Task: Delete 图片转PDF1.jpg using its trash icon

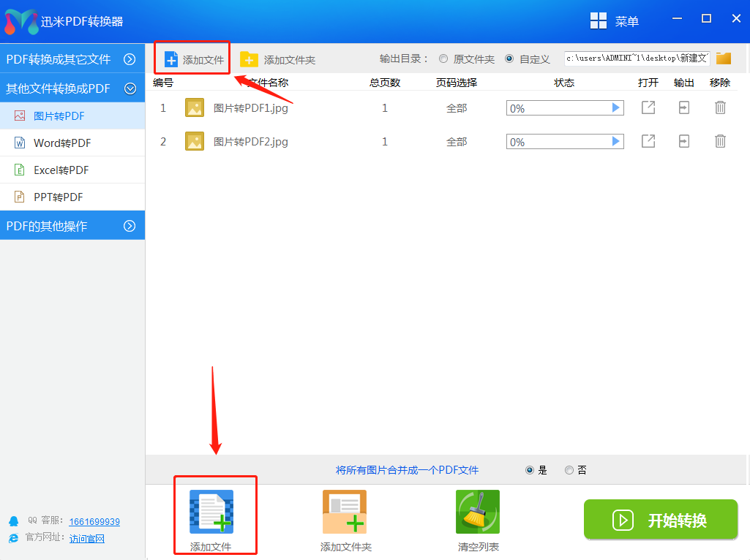Action: click(720, 108)
